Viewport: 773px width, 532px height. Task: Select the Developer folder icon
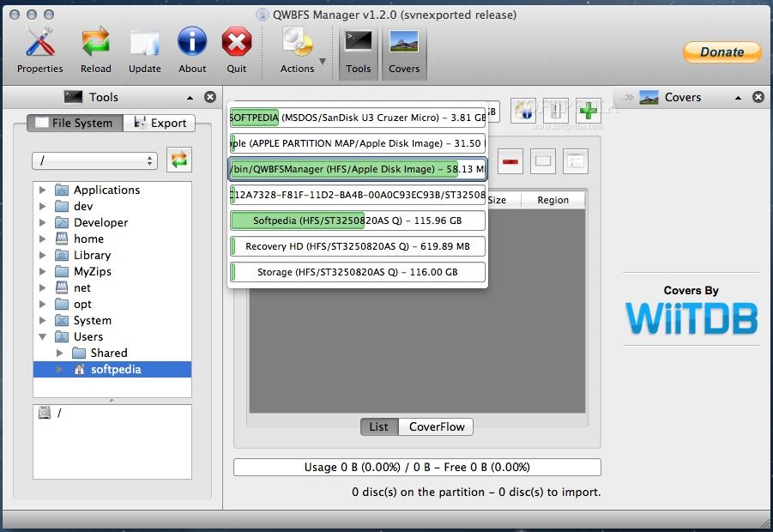(62, 222)
